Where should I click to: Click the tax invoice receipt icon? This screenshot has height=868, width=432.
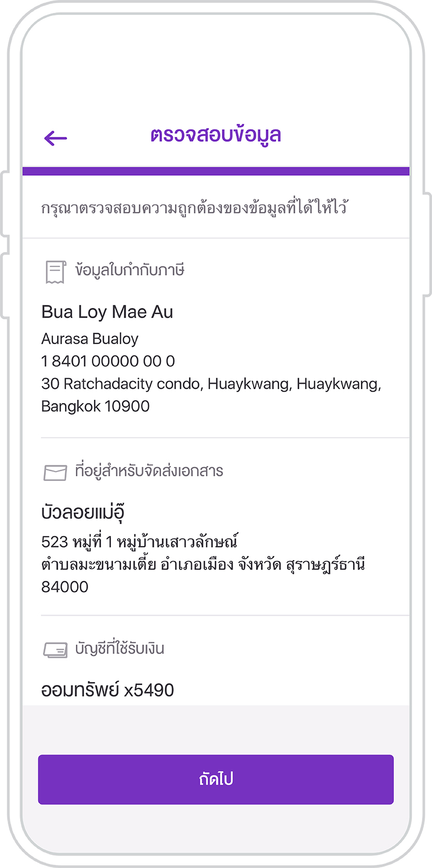(55, 272)
